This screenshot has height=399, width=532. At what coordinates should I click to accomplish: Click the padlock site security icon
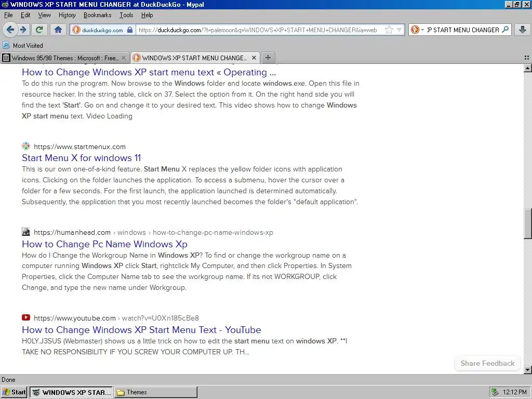130,30
